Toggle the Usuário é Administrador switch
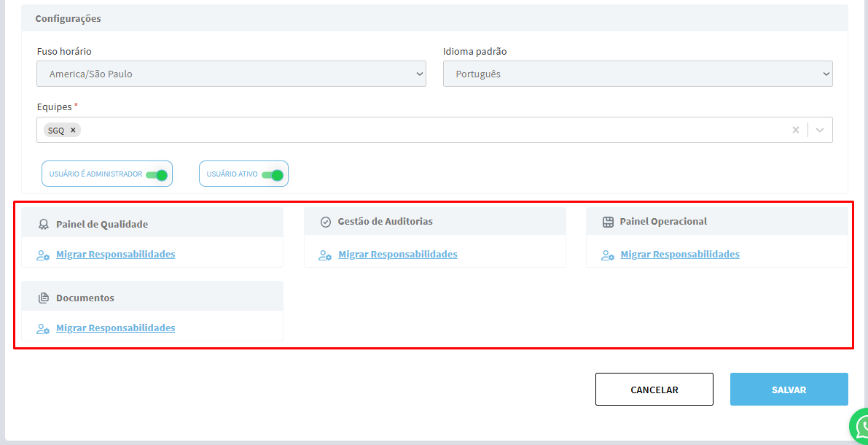 click(157, 174)
